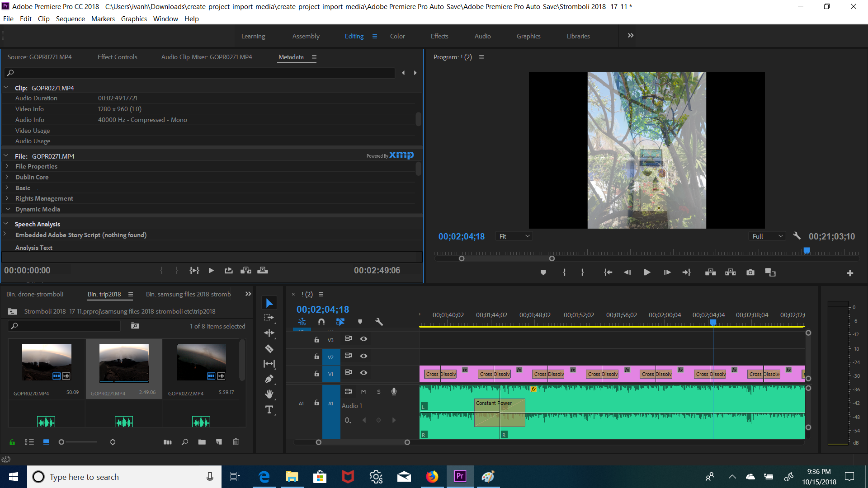Click the Lift button in Program monitor

[x=710, y=272]
